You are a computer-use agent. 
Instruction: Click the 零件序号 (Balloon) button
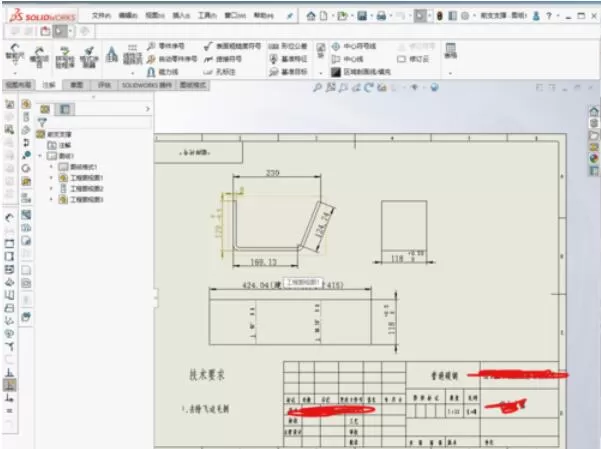point(166,46)
